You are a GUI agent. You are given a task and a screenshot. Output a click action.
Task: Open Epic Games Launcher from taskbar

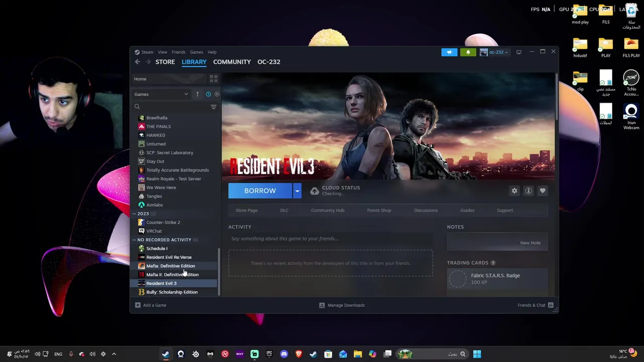point(269,354)
